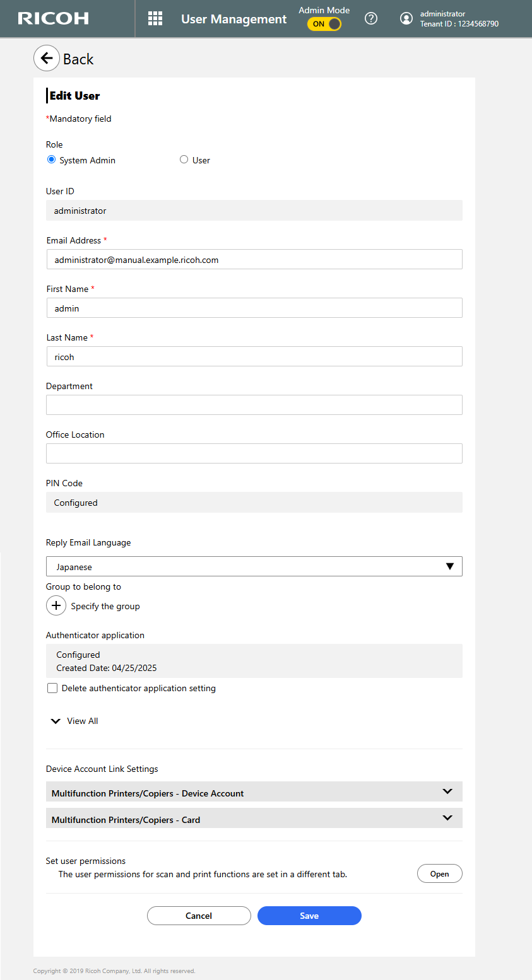The width and height of the screenshot is (532, 980).
Task: Click the Cancel button
Action: pos(199,916)
